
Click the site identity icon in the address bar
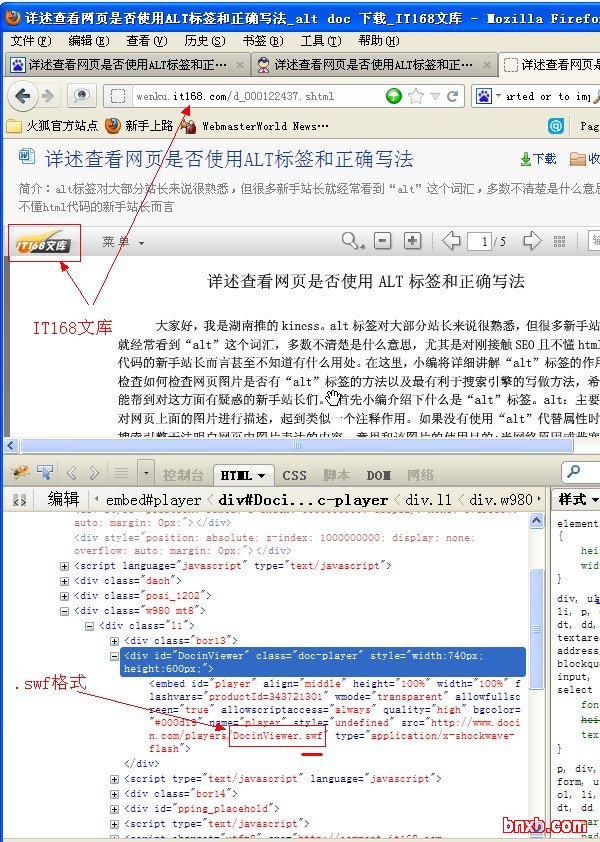click(118, 96)
